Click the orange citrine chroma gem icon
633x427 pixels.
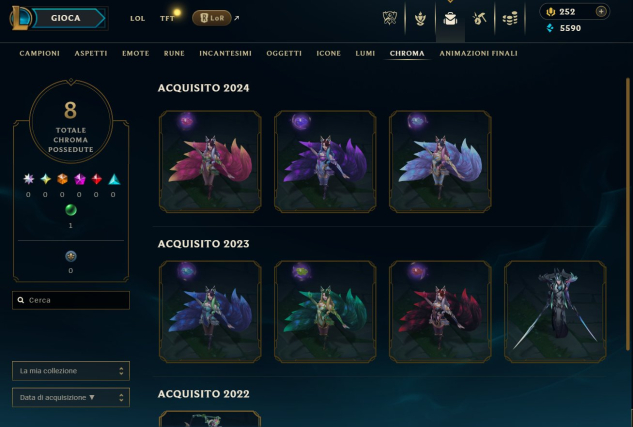click(x=62, y=179)
